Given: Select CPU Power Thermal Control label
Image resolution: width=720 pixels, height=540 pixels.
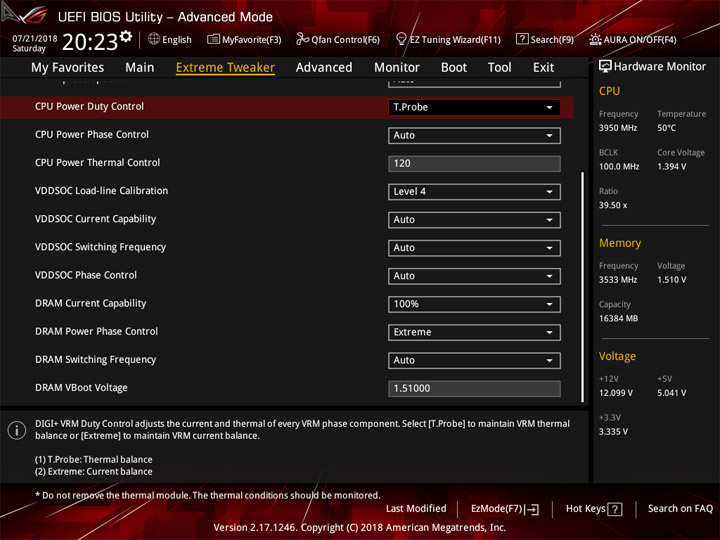Looking at the screenshot, I should [98, 163].
